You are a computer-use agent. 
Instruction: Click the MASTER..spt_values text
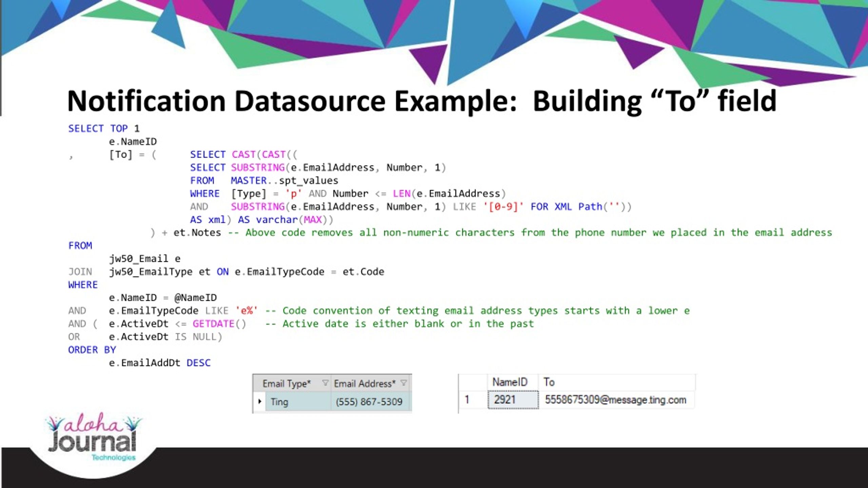pyautogui.click(x=284, y=181)
